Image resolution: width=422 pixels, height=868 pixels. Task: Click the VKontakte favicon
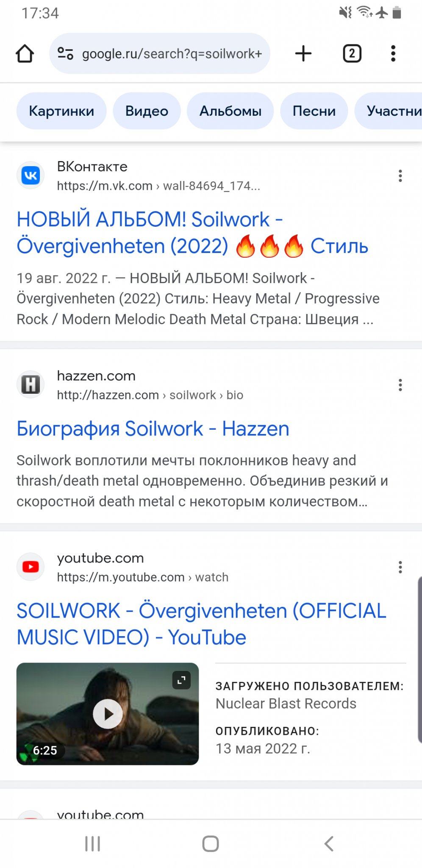(31, 175)
